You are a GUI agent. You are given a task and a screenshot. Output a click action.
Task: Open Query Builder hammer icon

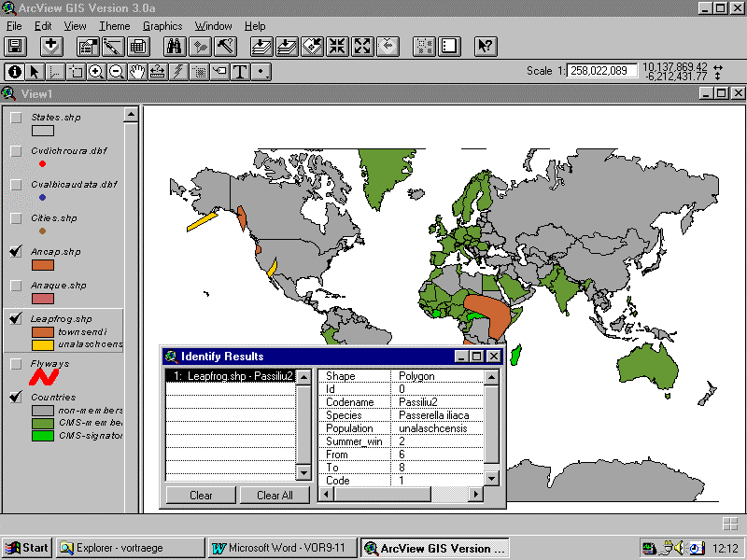[225, 46]
